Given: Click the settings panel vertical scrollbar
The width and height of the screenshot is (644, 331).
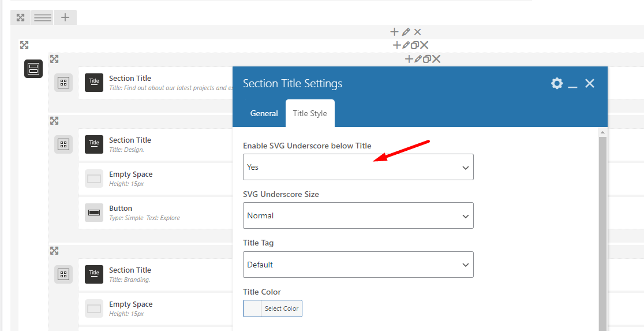Looking at the screenshot, I should pos(602,232).
